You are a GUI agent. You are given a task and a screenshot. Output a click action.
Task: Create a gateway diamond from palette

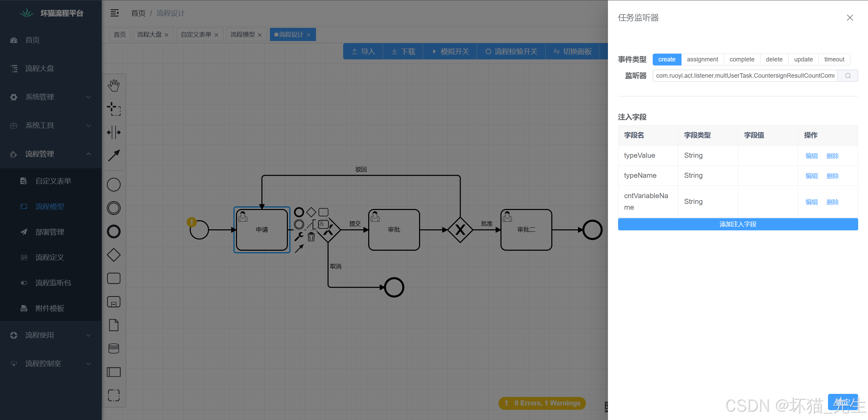114,255
